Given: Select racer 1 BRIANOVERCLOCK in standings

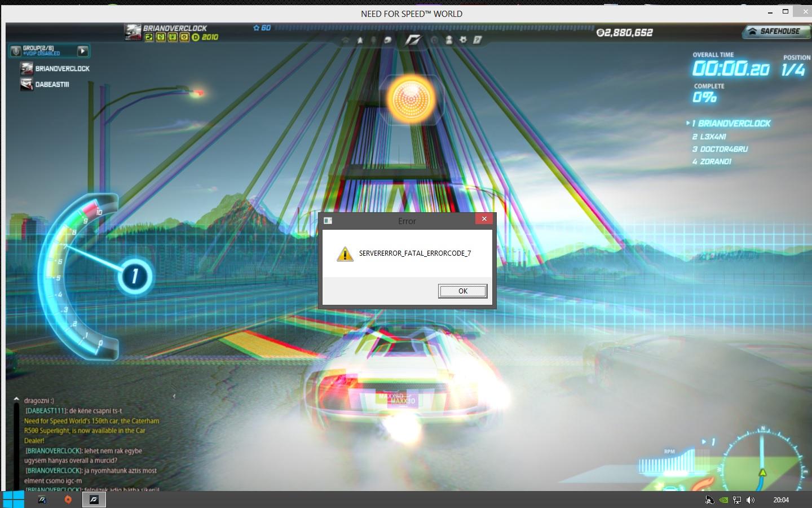Looking at the screenshot, I should (x=731, y=124).
